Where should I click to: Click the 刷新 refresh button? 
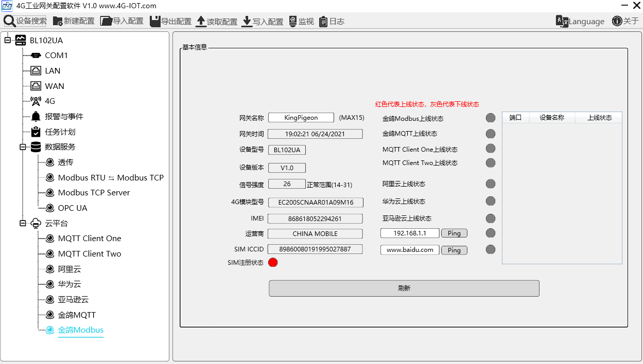[404, 288]
